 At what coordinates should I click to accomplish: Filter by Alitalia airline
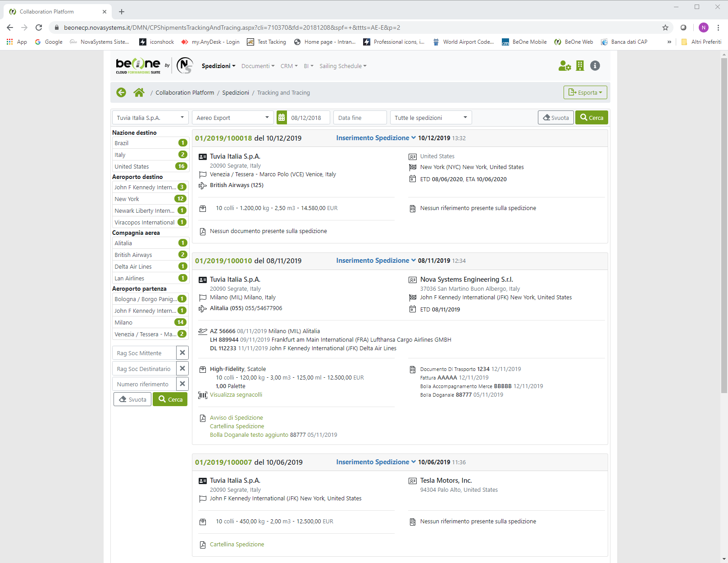150,243
